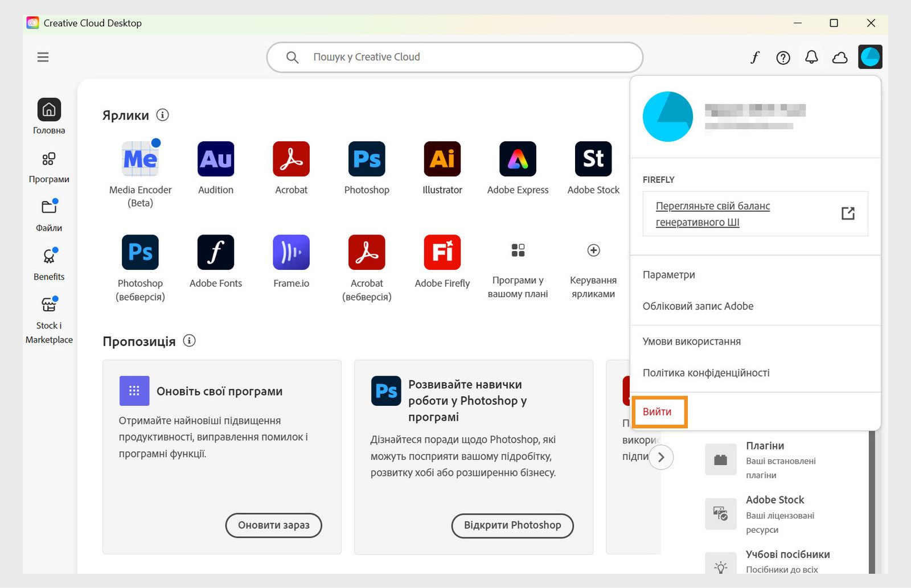Minimize the Creative Cloud Desktop window
Viewport: 911px width, 588px height.
click(x=798, y=23)
